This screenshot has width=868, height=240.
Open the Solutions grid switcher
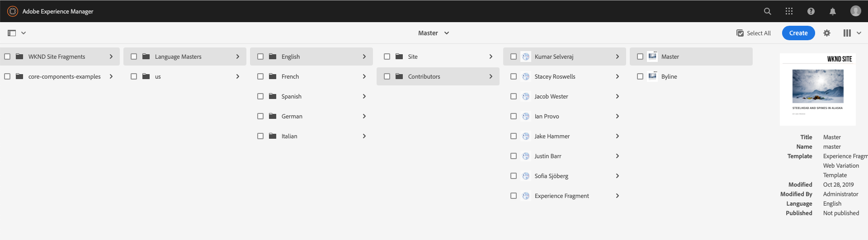(x=789, y=11)
